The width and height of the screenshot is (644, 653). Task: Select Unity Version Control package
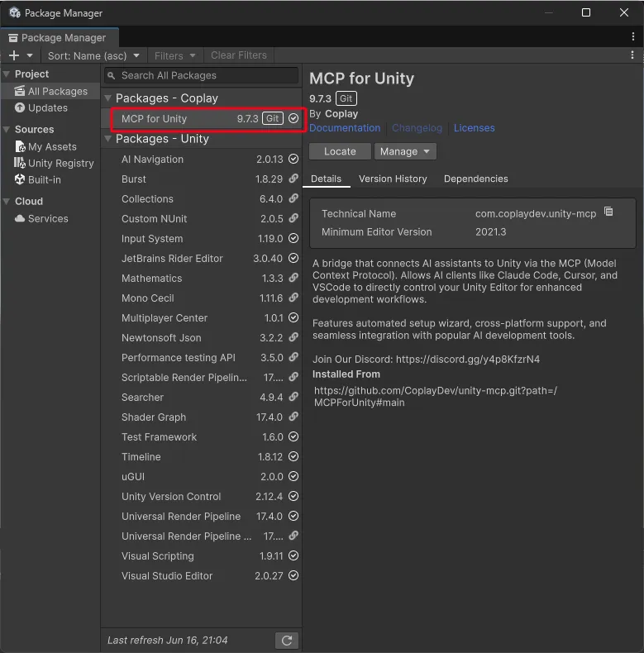[202, 497]
